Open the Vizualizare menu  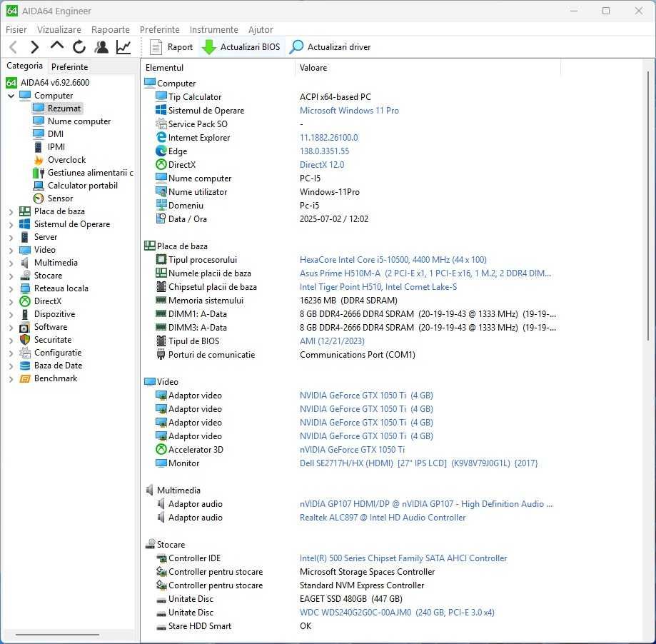pyautogui.click(x=59, y=30)
